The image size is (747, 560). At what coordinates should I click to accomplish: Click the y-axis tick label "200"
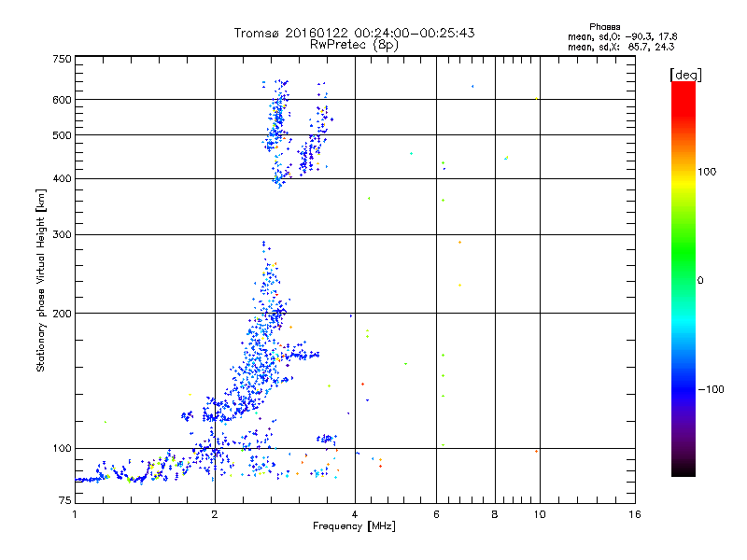pos(62,314)
